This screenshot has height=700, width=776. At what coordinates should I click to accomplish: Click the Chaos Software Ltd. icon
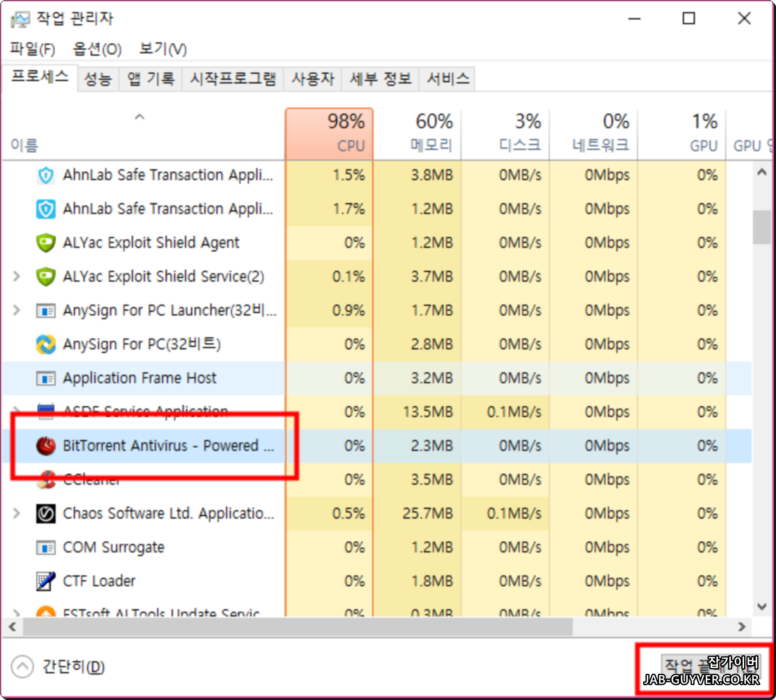(46, 514)
